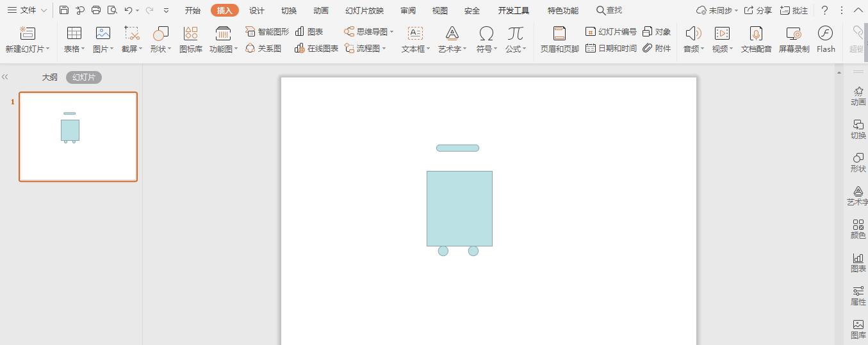Open 属性 properties side panel

(858, 296)
